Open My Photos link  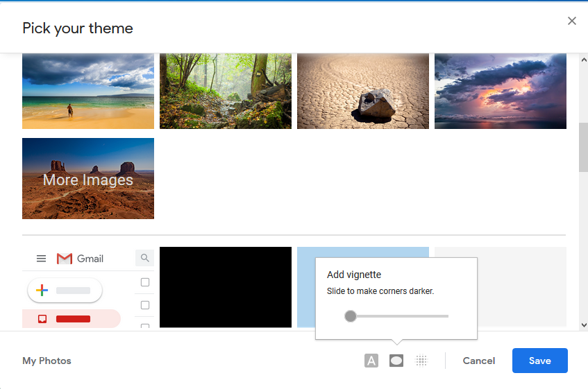click(x=47, y=361)
